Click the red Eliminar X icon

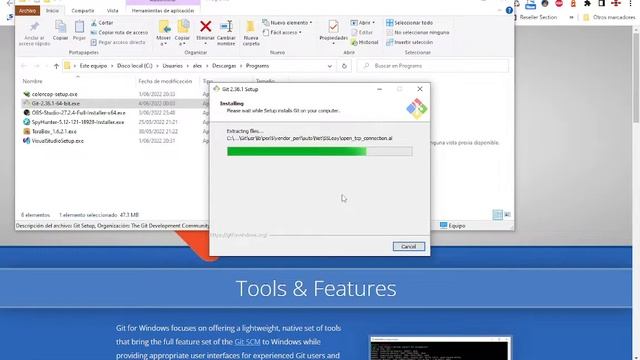pyautogui.click(x=205, y=27)
